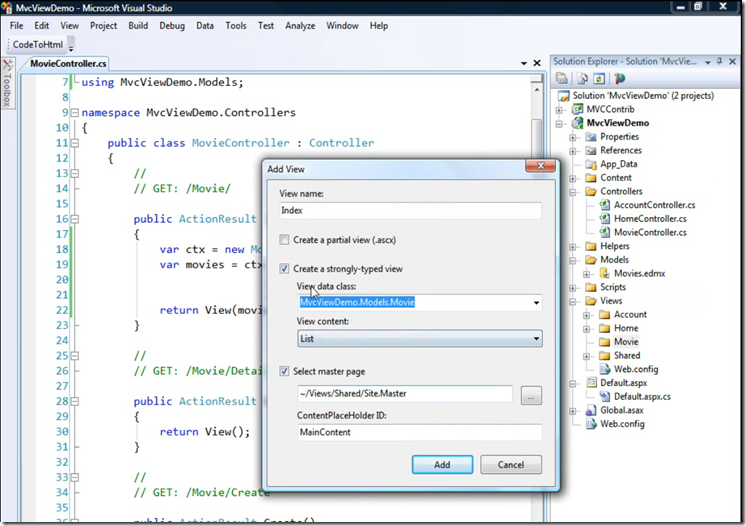Collapse the comment outline at line 25
The width and height of the screenshot is (746, 526).
click(x=75, y=356)
